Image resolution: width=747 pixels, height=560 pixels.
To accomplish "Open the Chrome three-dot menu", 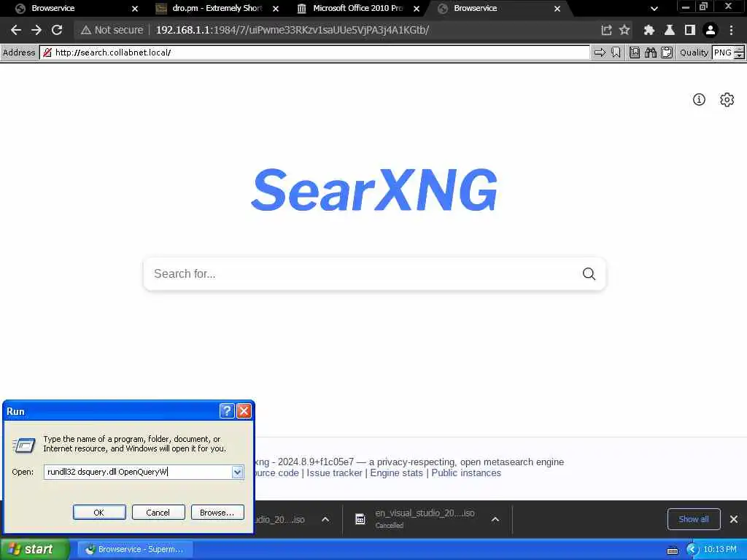I will coord(731,30).
